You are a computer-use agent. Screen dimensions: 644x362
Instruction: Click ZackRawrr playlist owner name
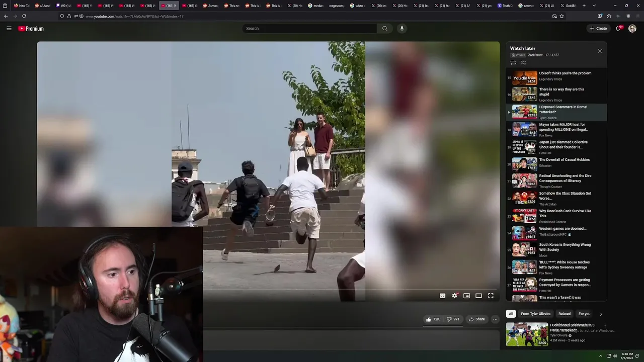coord(535,55)
